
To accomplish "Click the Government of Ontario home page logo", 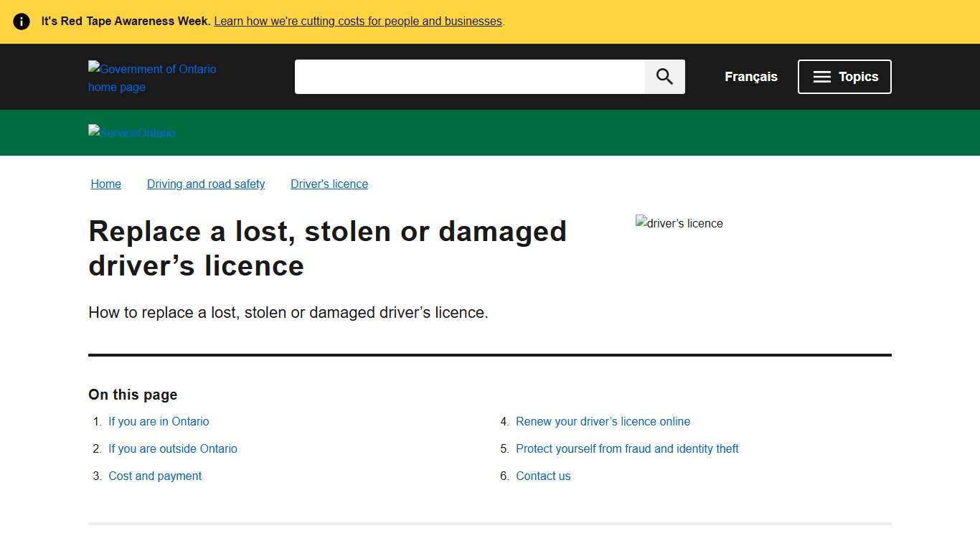I will click(x=152, y=77).
